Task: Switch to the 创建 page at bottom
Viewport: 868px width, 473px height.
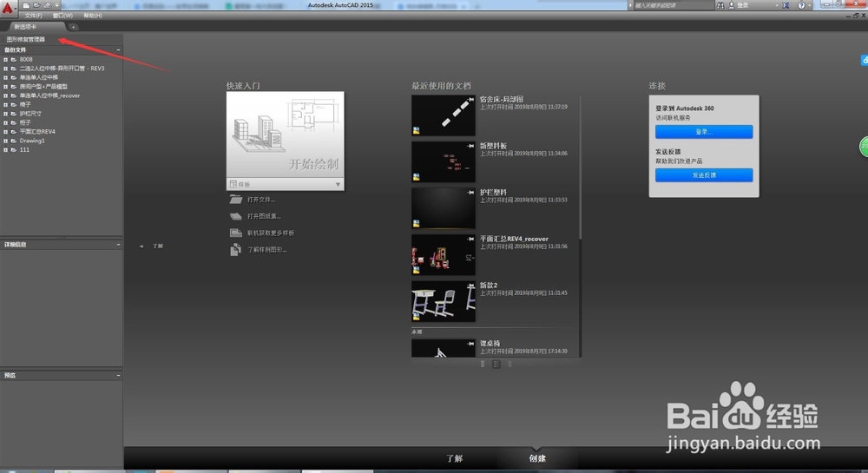Action: point(537,458)
